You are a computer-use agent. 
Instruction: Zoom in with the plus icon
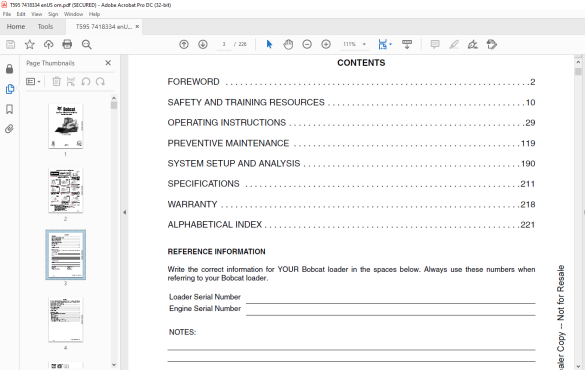pos(326,44)
